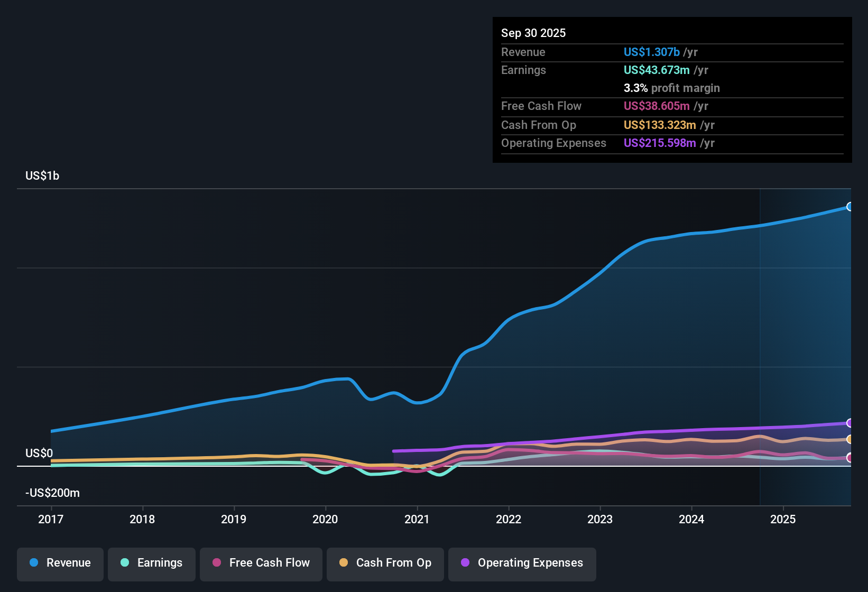
Task: Click the US$1.307b revenue value
Action: coord(651,52)
